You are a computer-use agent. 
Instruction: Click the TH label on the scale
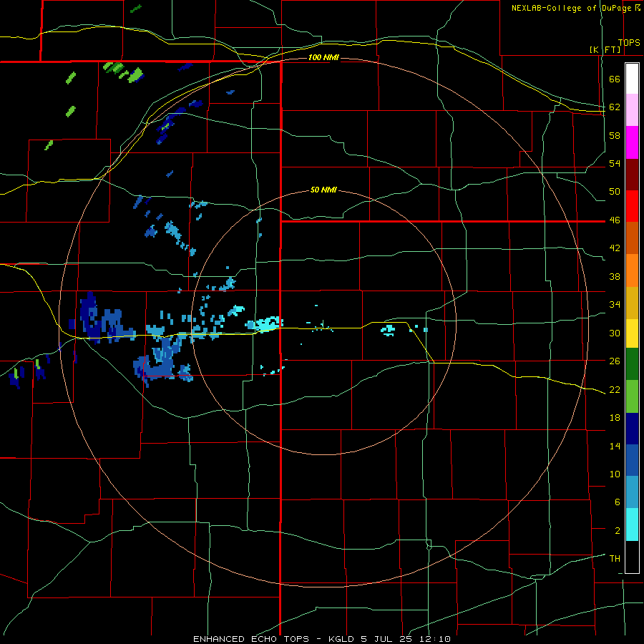(x=615, y=559)
